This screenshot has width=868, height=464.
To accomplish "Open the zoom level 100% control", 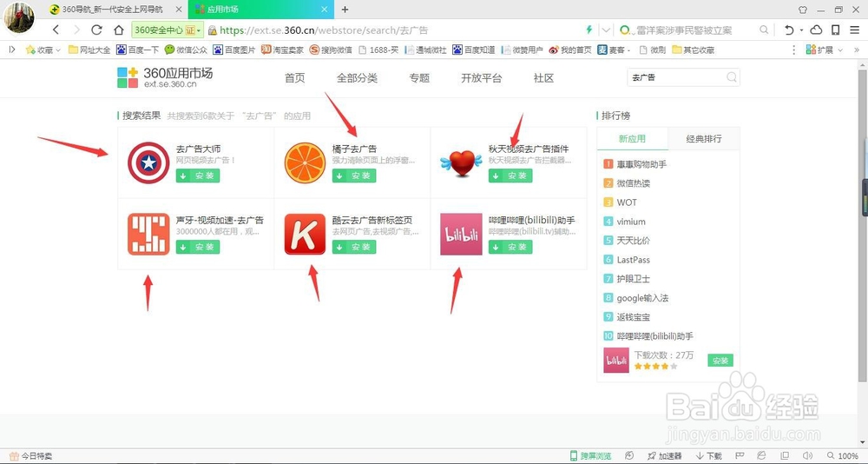I will tap(843, 455).
